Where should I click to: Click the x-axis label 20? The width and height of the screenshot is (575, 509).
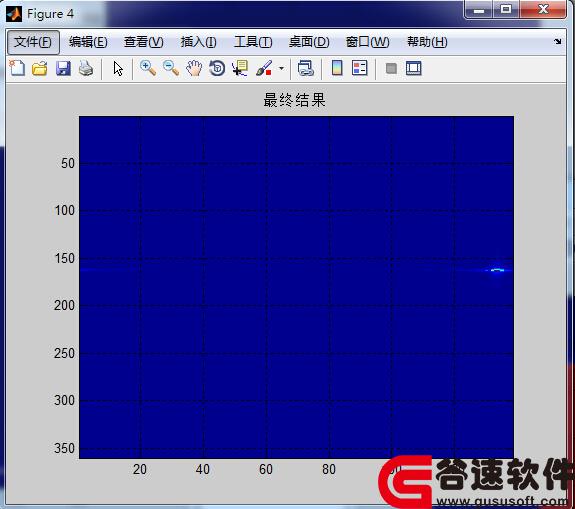(x=140, y=469)
